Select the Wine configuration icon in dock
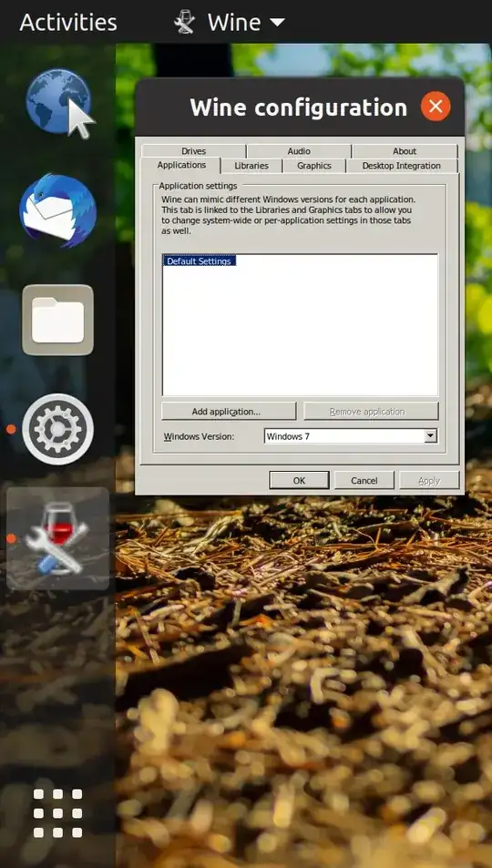This screenshot has width=492, height=868. click(x=57, y=538)
